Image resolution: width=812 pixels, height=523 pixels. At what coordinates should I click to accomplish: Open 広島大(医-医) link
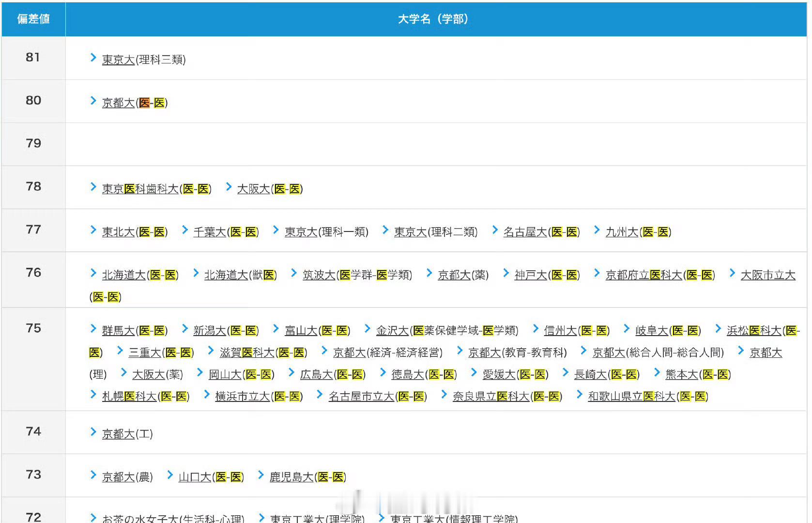point(333,374)
